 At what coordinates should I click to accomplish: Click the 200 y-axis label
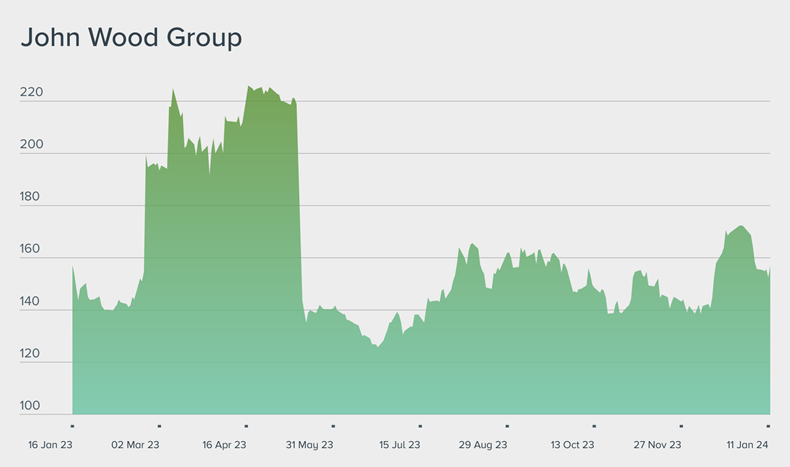click(31, 145)
